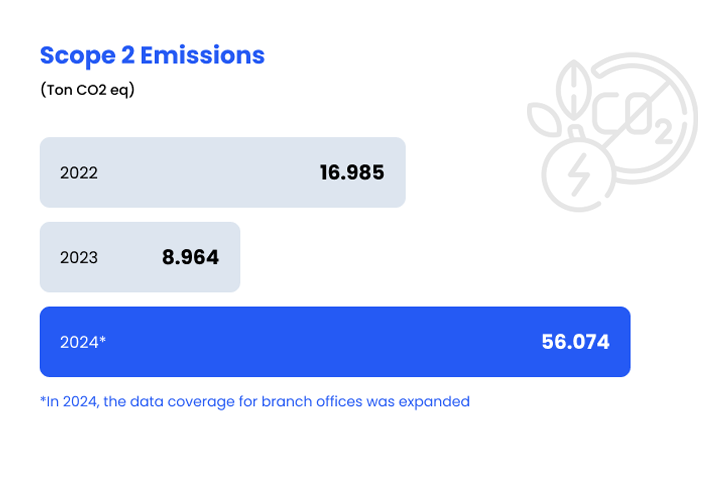This screenshot has height=489, width=728.
Task: Click the 2023 year label
Action: click(79, 257)
